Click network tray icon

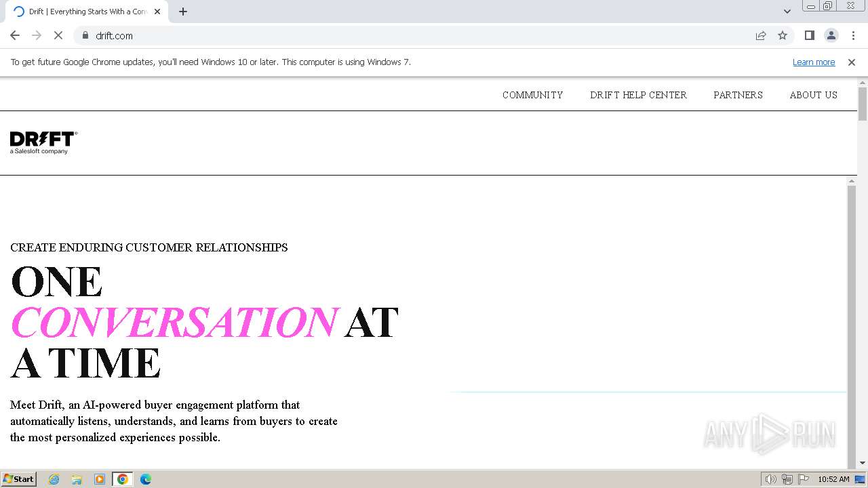pyautogui.click(x=787, y=479)
